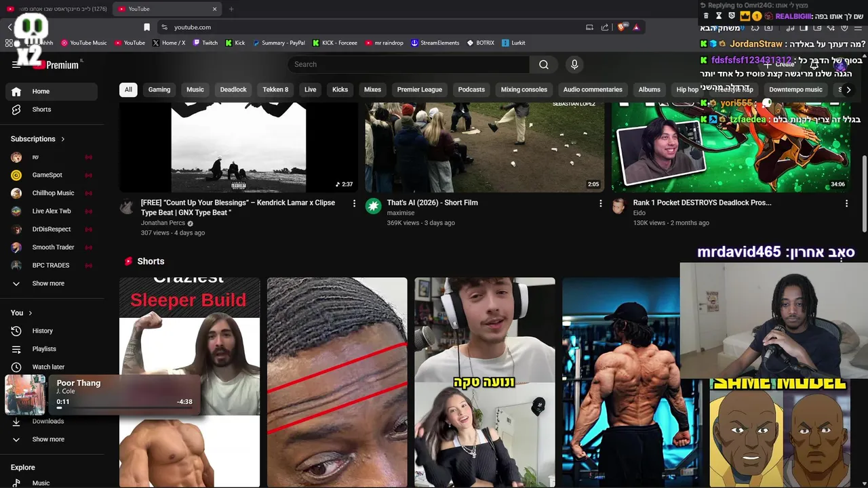Screen dimensions: 868x488
Task: Open the maximise channel name link
Action: point(401,213)
